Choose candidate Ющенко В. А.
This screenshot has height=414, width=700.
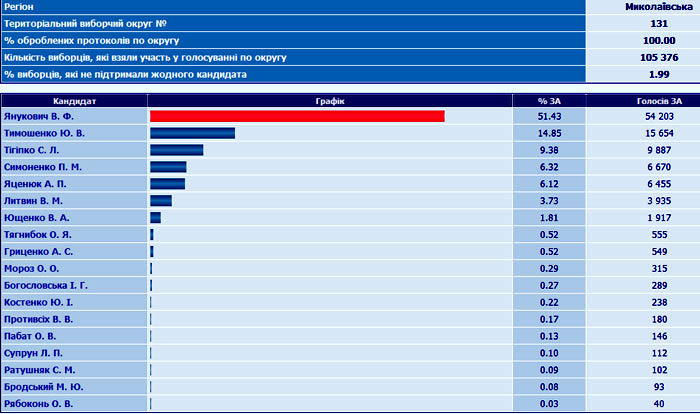[37, 218]
